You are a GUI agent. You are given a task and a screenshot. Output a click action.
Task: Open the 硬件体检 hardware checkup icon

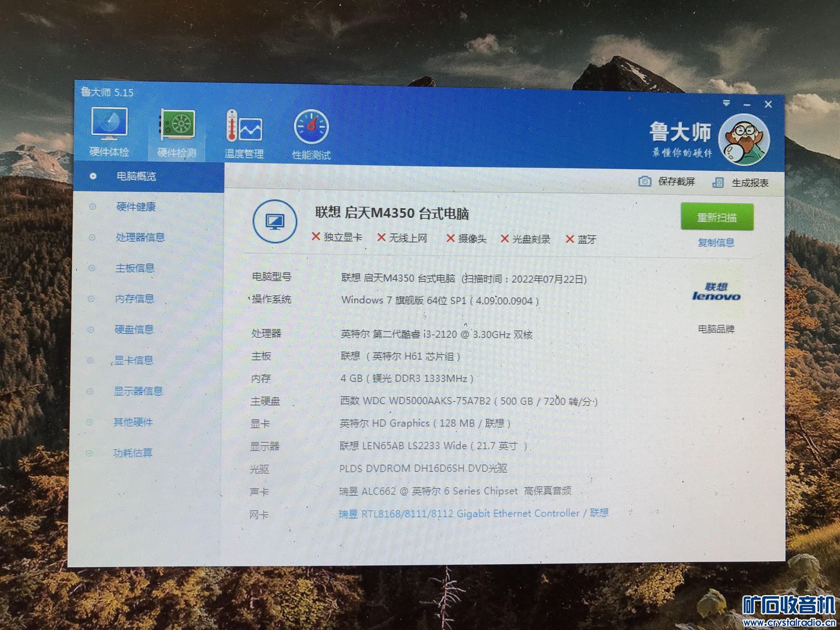109,132
